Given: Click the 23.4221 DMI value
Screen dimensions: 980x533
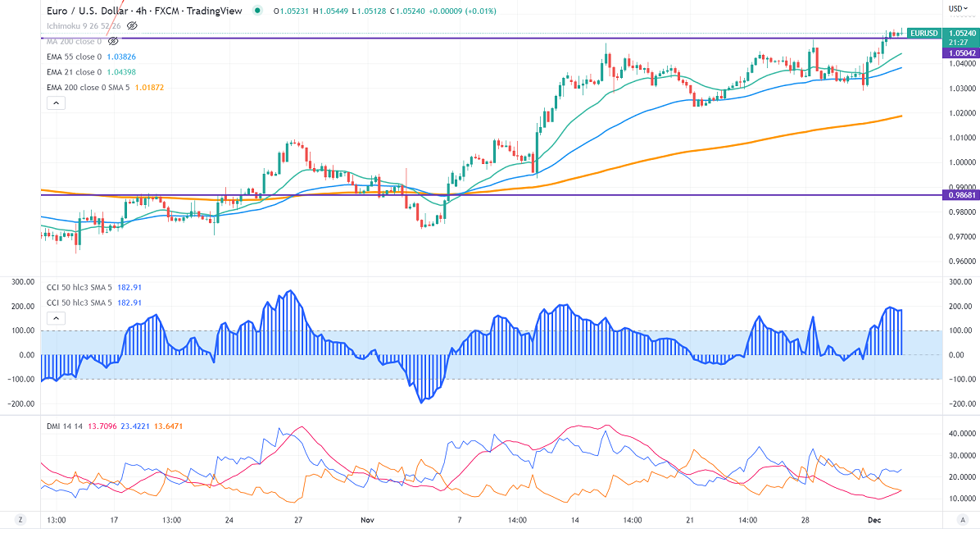Looking at the screenshot, I should pyautogui.click(x=135, y=426).
